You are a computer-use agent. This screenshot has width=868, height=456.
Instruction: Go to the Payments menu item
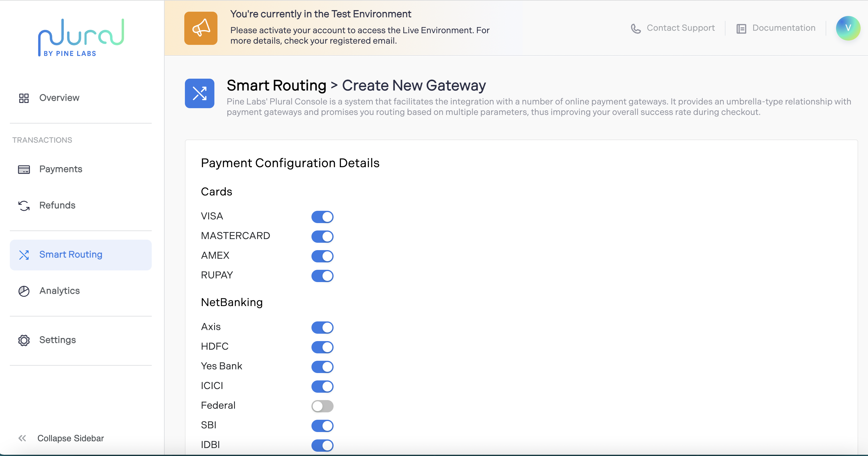(61, 169)
